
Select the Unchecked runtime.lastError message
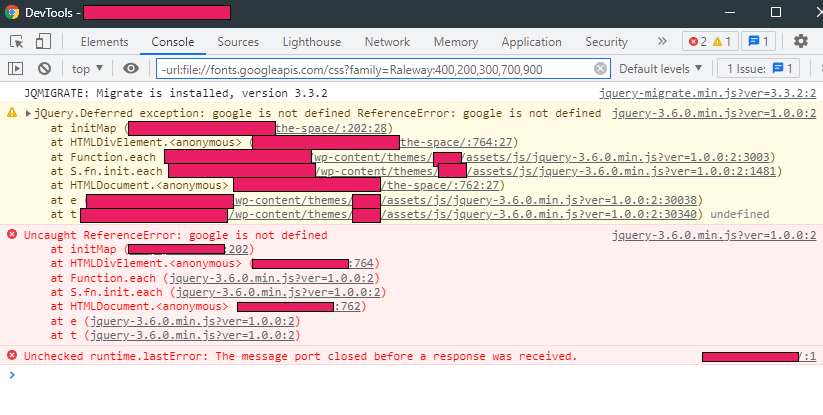(301, 356)
